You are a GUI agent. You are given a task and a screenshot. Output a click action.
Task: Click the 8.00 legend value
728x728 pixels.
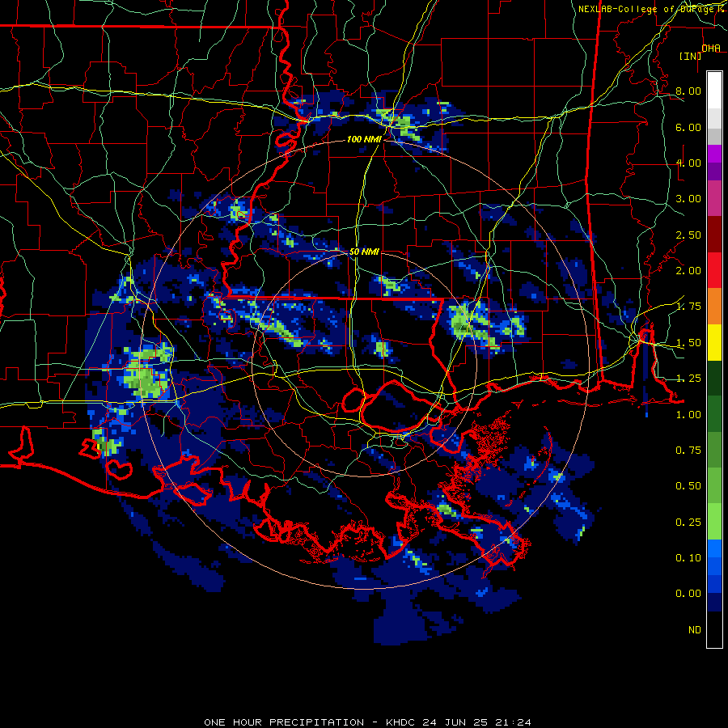pyautogui.click(x=688, y=91)
